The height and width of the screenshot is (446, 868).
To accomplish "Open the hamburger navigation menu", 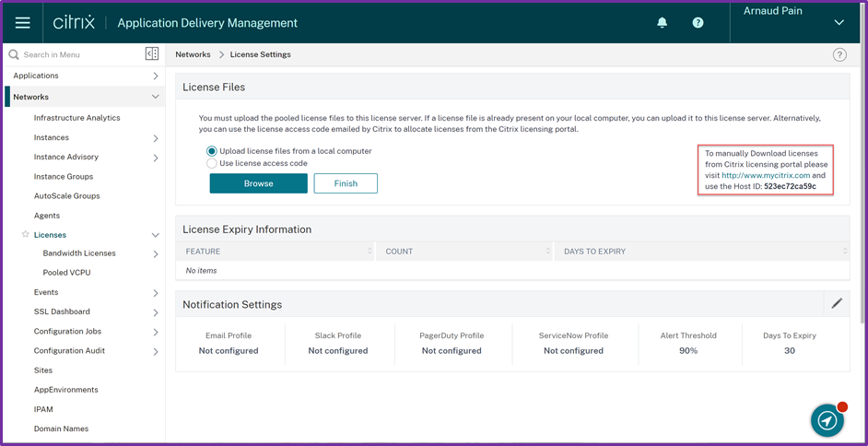I will click(23, 22).
